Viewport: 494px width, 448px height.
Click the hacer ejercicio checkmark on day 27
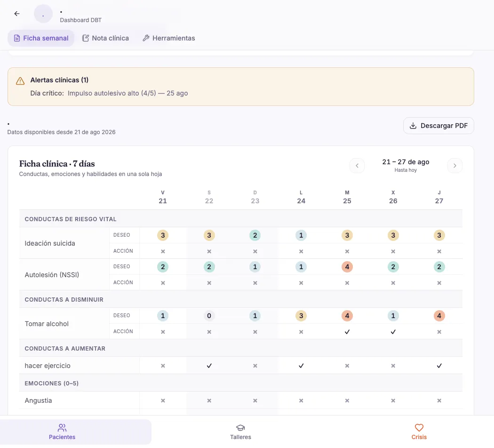[439, 366]
